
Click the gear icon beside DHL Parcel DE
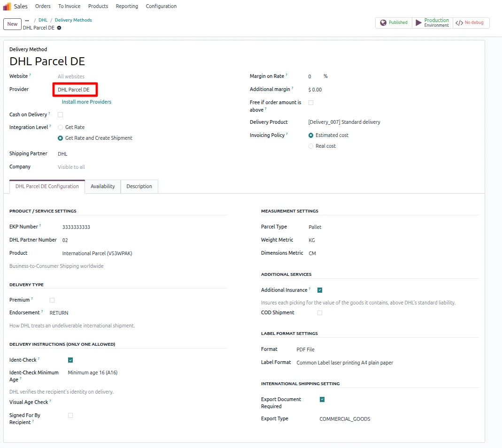59,28
